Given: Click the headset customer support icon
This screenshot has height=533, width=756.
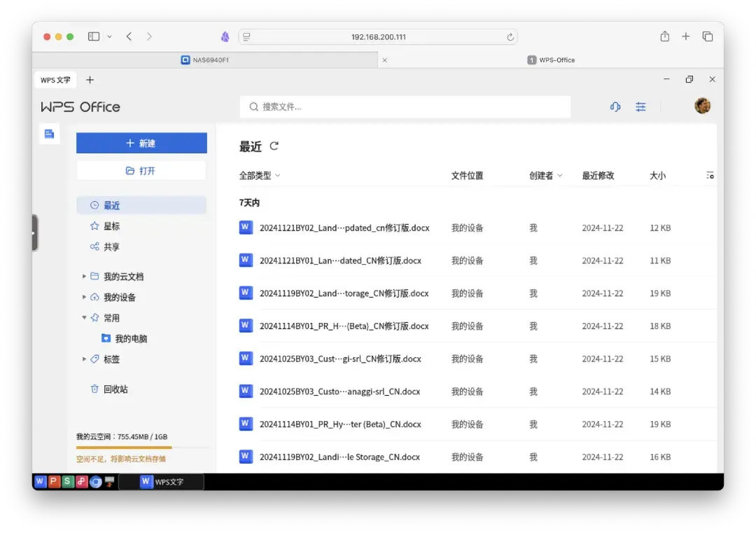Looking at the screenshot, I should tap(615, 106).
